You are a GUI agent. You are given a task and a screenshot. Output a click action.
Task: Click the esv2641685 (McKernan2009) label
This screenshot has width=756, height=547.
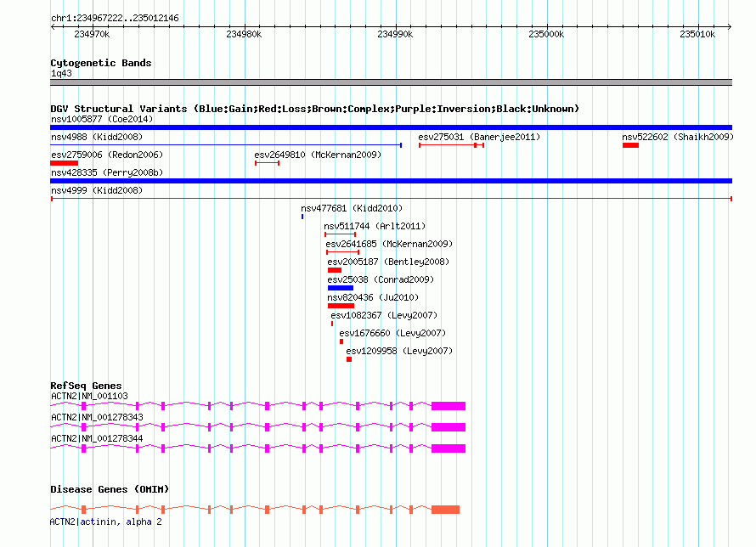389,244
